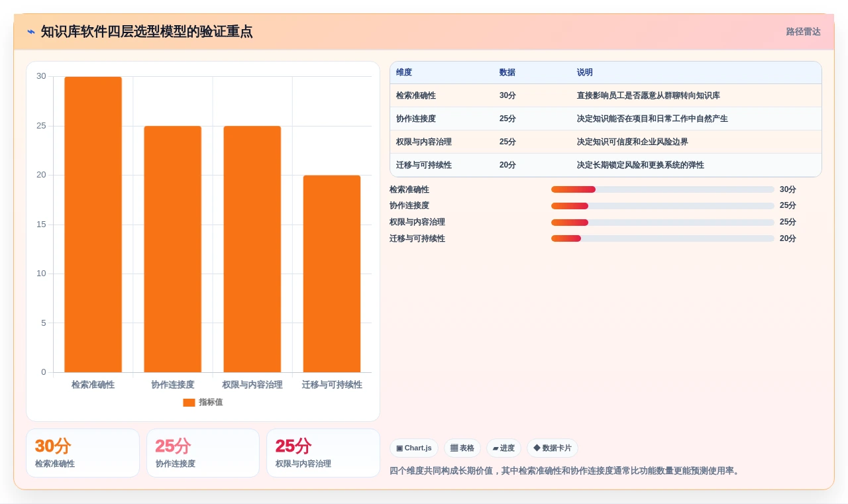Click the 协作连接度 bar in chart

(173, 249)
